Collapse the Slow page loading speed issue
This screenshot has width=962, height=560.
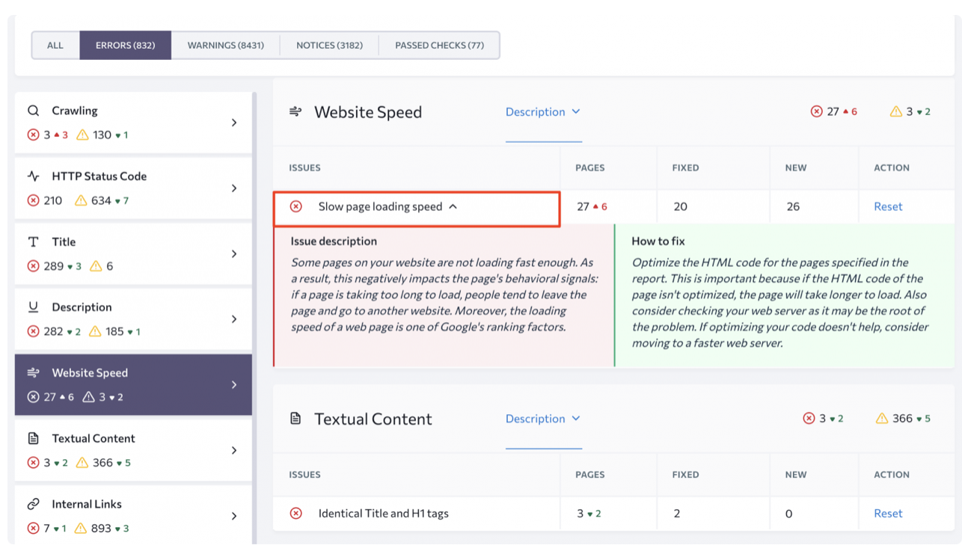click(453, 207)
